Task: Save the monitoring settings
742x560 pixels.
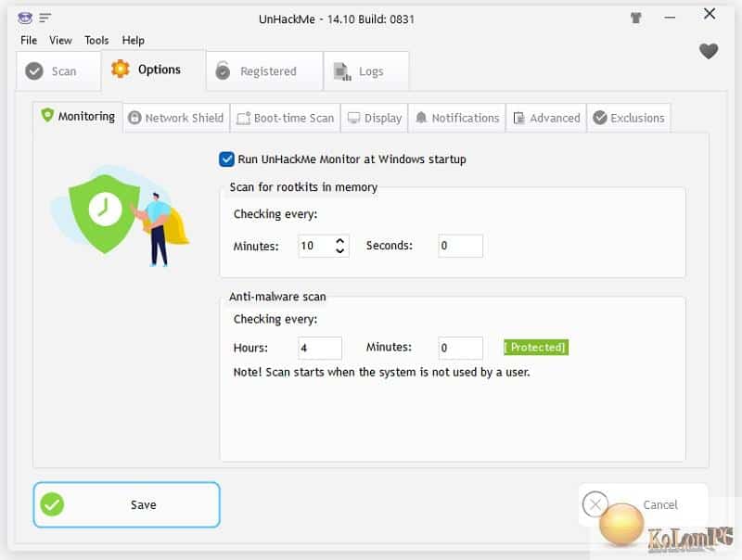Action: click(x=127, y=504)
